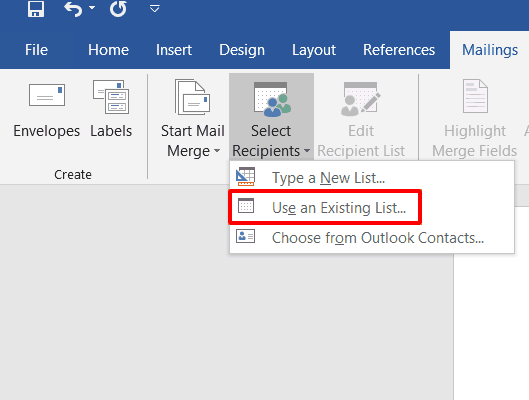Pick Choose from Outlook Contacts option
Image resolution: width=529 pixels, height=400 pixels.
372,238
